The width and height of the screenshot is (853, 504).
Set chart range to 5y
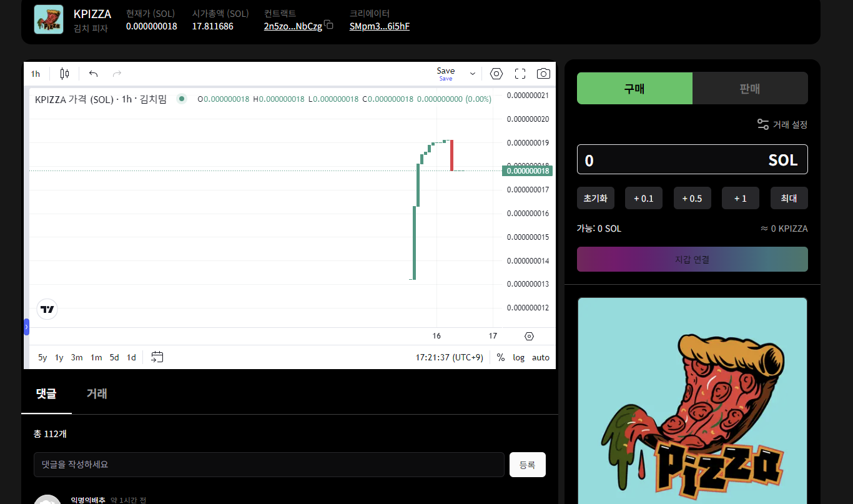[42, 357]
